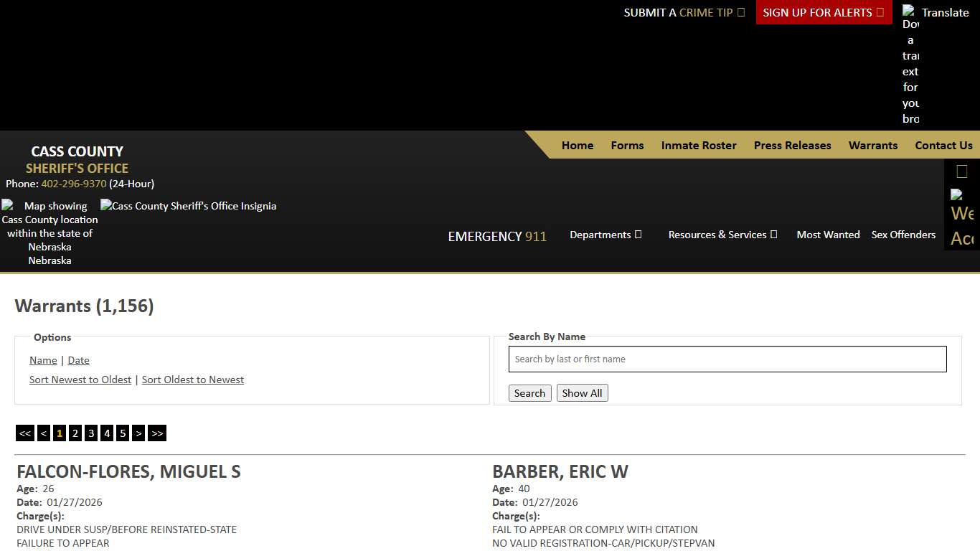Switch to the Most Wanted section
This screenshot has height=551, width=980.
tap(828, 235)
